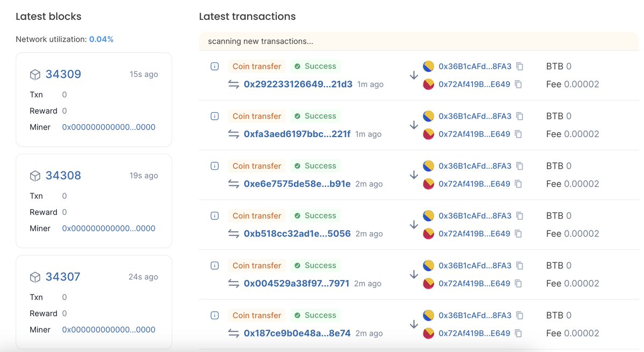Click the scanning new transactions banner
The image size is (644, 352).
tap(419, 41)
